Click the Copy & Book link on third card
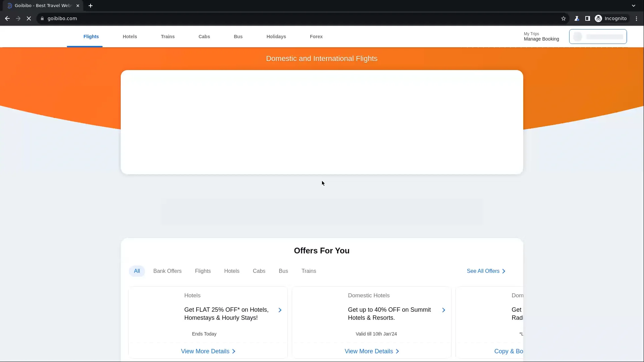Screen dimensions: 644x362 pos(508,351)
